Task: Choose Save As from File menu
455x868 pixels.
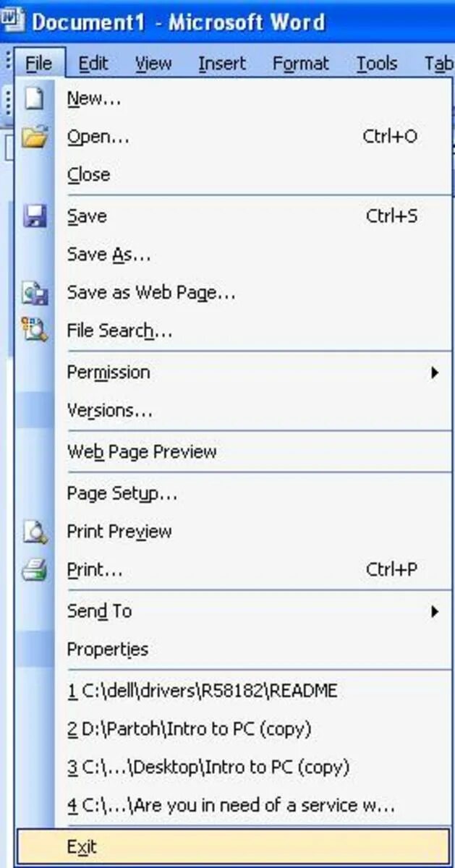Action: pyautogui.click(x=109, y=254)
